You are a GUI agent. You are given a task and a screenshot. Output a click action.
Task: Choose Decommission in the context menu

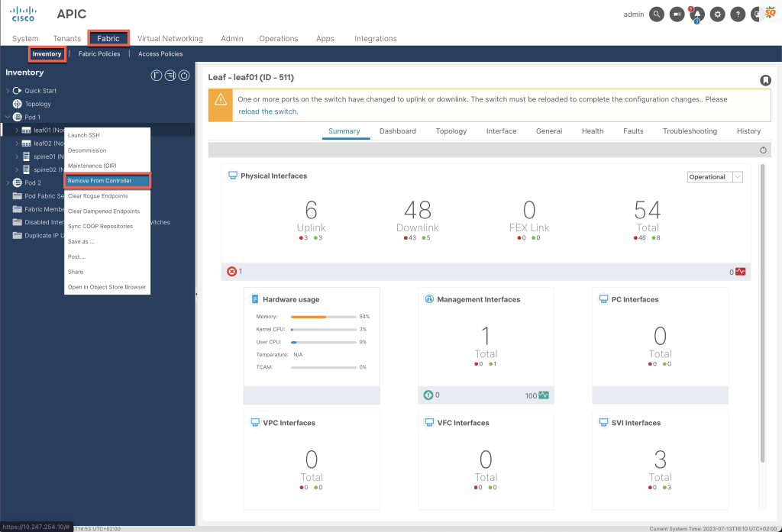88,150
